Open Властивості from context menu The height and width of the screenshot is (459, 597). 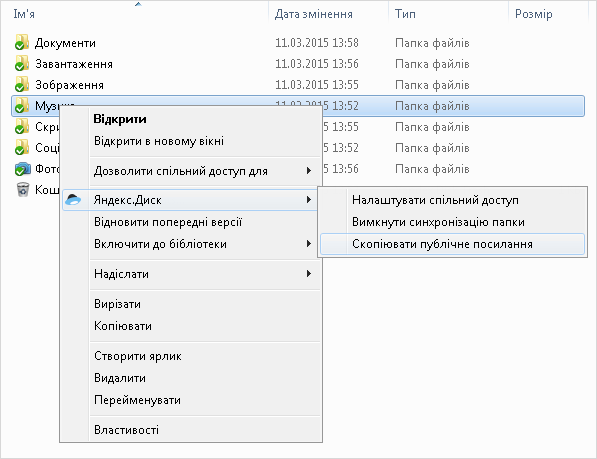point(126,430)
